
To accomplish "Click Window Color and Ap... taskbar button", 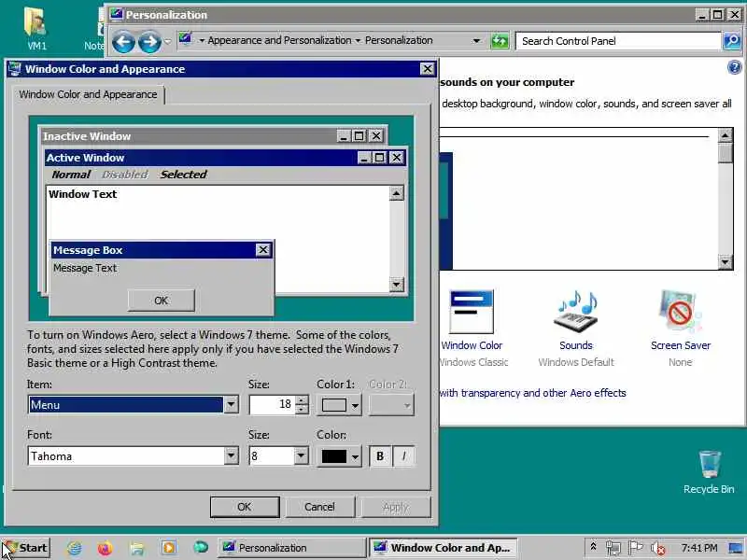I will pos(443,548).
